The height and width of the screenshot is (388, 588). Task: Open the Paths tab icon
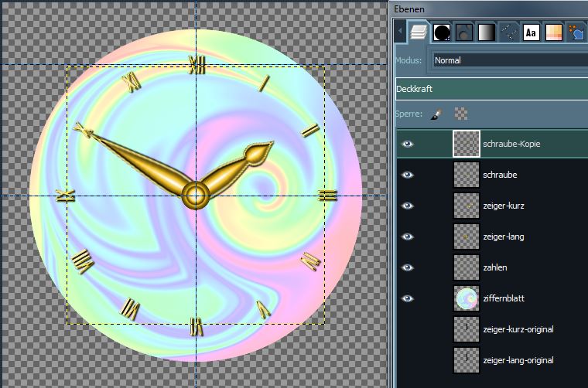coord(509,32)
